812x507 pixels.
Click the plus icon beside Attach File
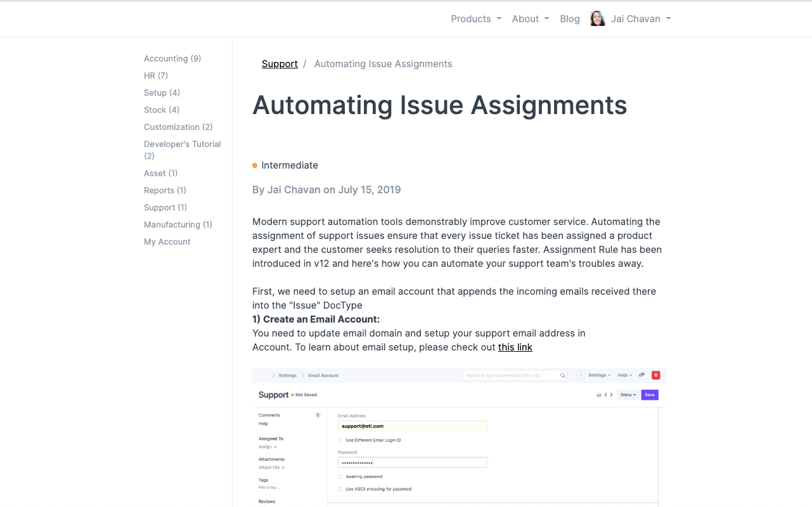[x=283, y=468]
